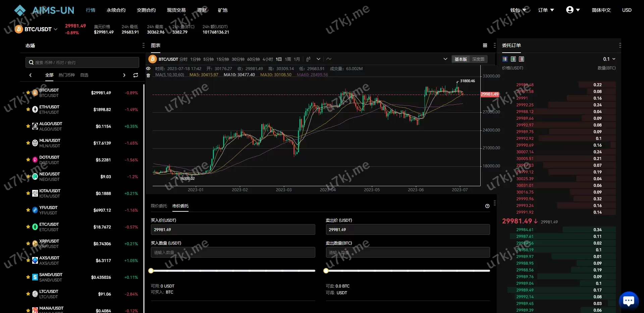Open the user account dropdown menu

click(573, 10)
